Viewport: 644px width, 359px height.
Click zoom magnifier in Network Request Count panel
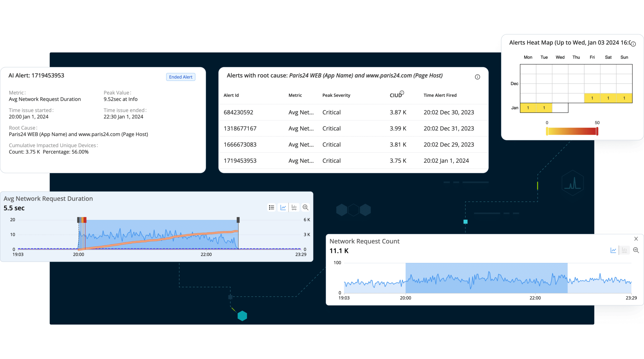tap(636, 250)
